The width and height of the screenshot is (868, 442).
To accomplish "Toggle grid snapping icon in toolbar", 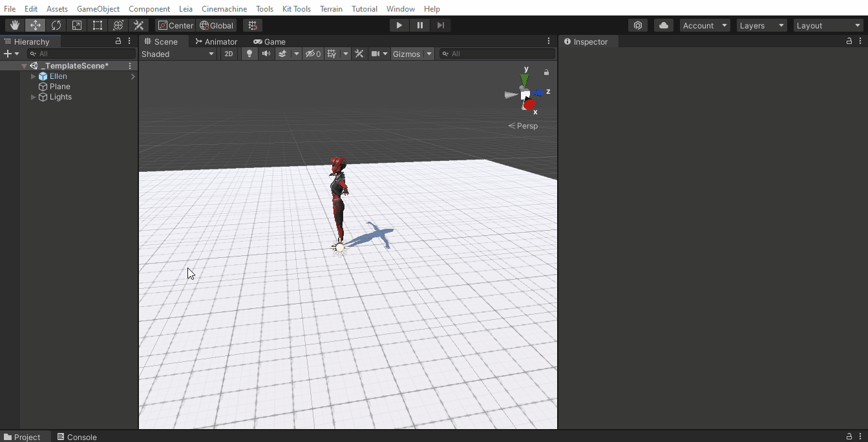I will coord(253,25).
